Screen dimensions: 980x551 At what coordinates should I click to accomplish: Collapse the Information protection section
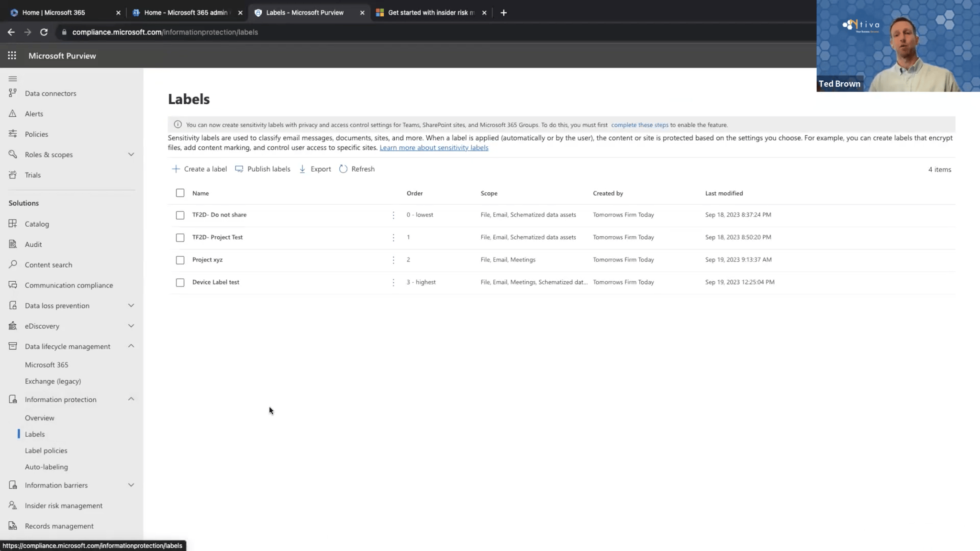(x=131, y=399)
